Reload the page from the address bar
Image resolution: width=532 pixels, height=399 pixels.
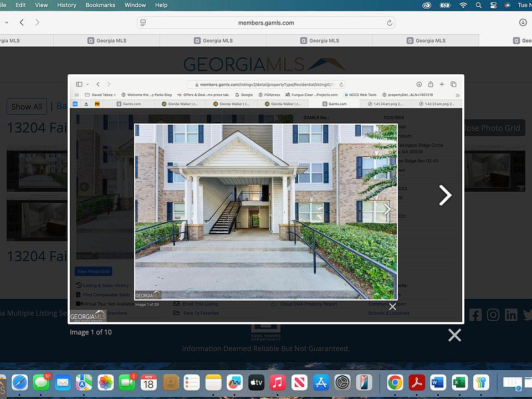click(390, 23)
